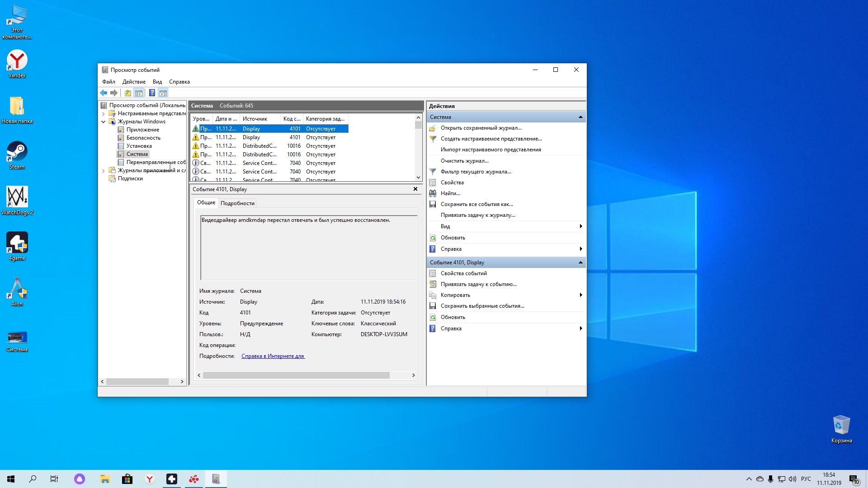Image resolution: width=868 pixels, height=488 pixels.
Task: Collapse the Windows Logs tree node
Action: [103, 122]
